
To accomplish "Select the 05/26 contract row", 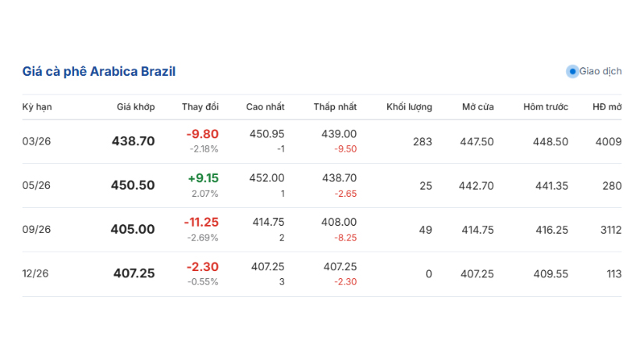I will click(x=37, y=185).
